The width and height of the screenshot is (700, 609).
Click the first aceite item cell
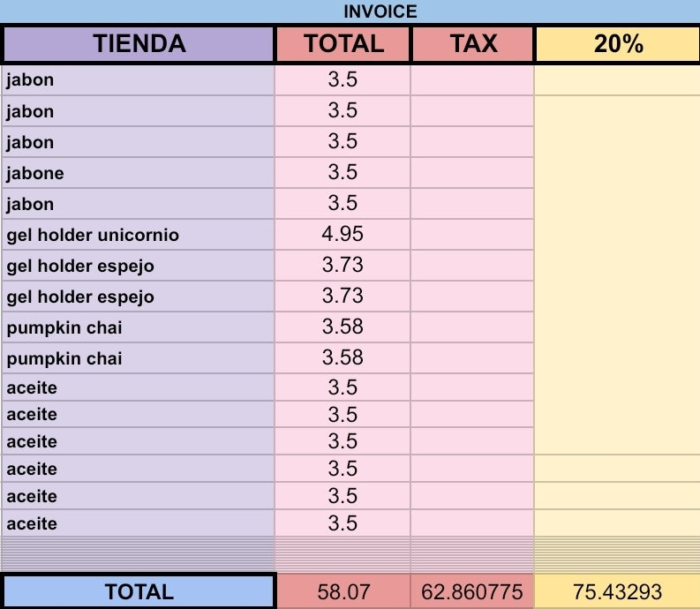pos(139,387)
